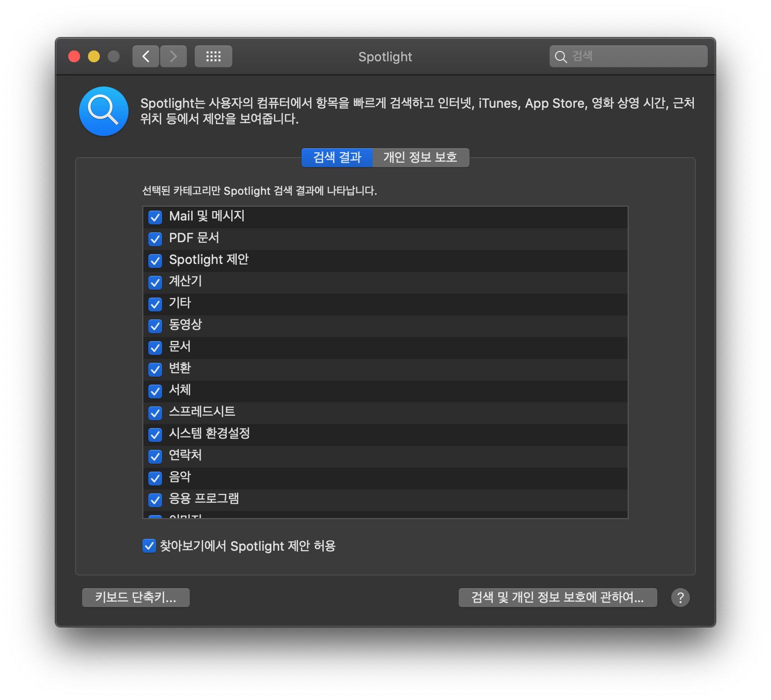This screenshot has width=771, height=700.
Task: Disable the 연락처 checkbox
Action: pyautogui.click(x=155, y=456)
